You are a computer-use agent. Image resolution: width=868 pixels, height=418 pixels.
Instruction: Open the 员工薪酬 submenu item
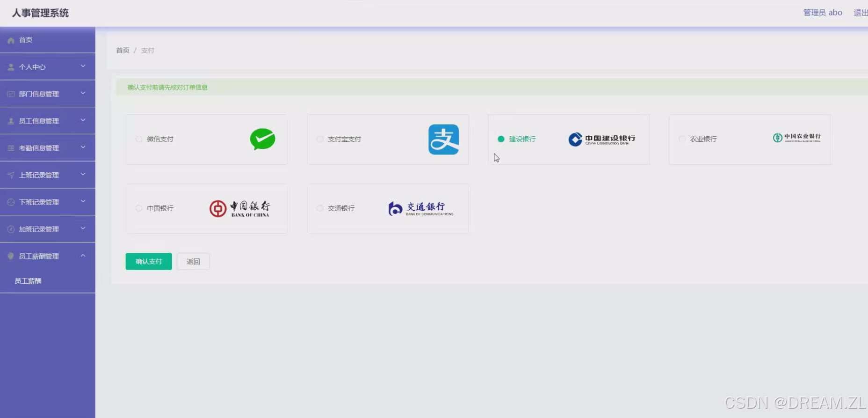[48, 281]
